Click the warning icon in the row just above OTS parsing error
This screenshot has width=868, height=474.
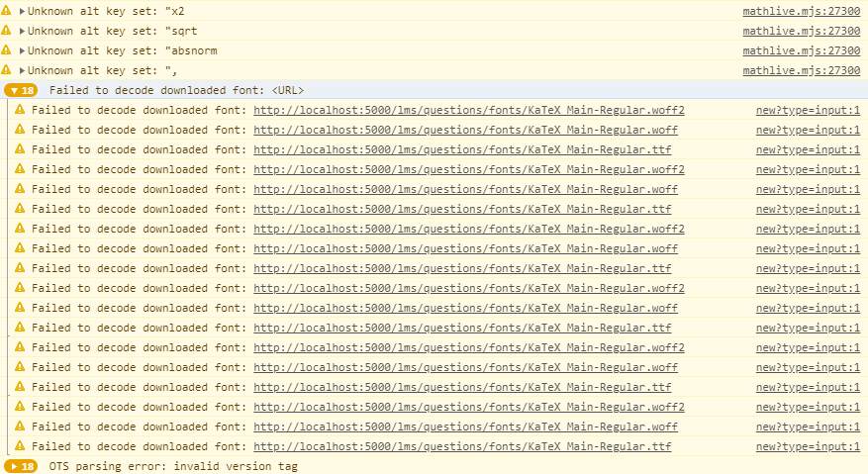pos(20,445)
